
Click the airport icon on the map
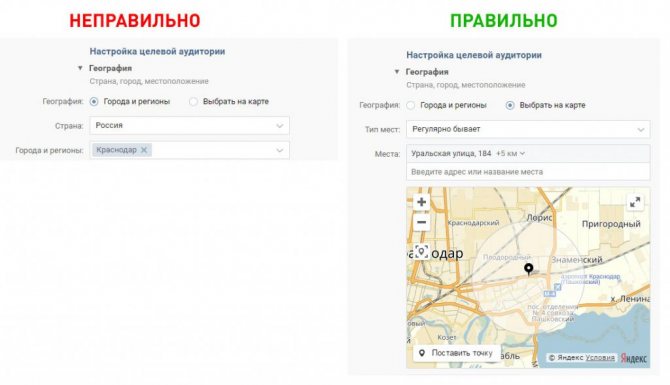(557, 287)
